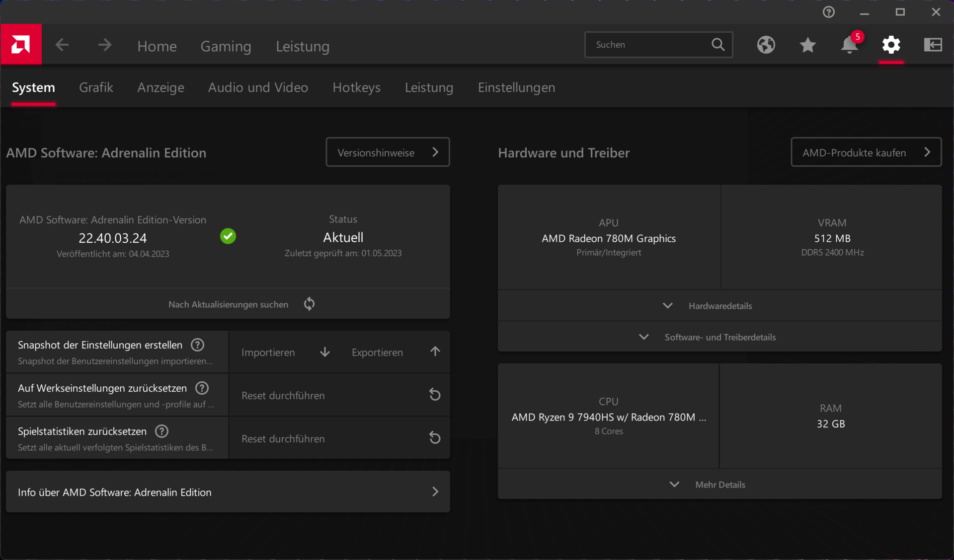Switch to the Grafik tab

click(96, 87)
